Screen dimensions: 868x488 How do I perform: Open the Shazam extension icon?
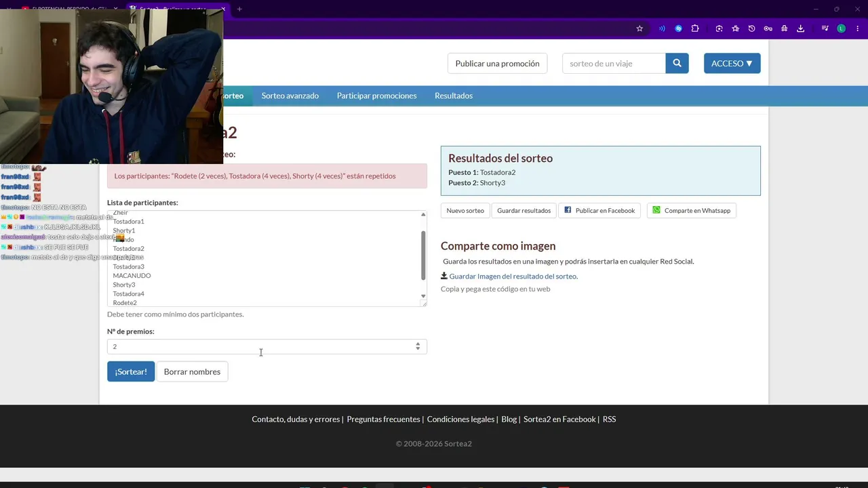coord(678,28)
